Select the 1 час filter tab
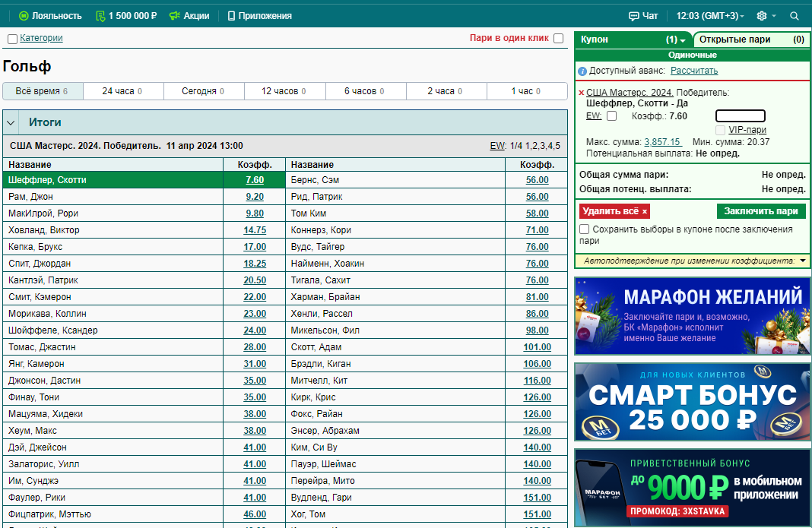 pyautogui.click(x=527, y=91)
